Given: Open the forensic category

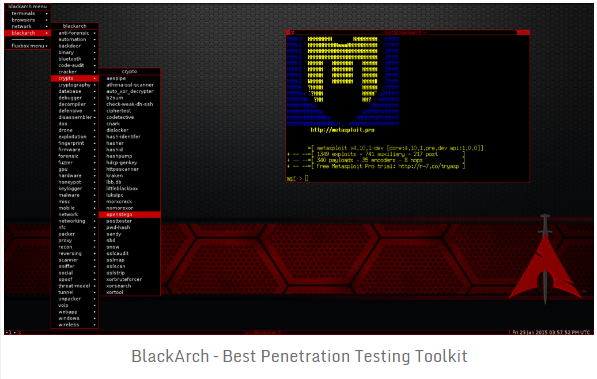Looking at the screenshot, I should tap(75, 156).
